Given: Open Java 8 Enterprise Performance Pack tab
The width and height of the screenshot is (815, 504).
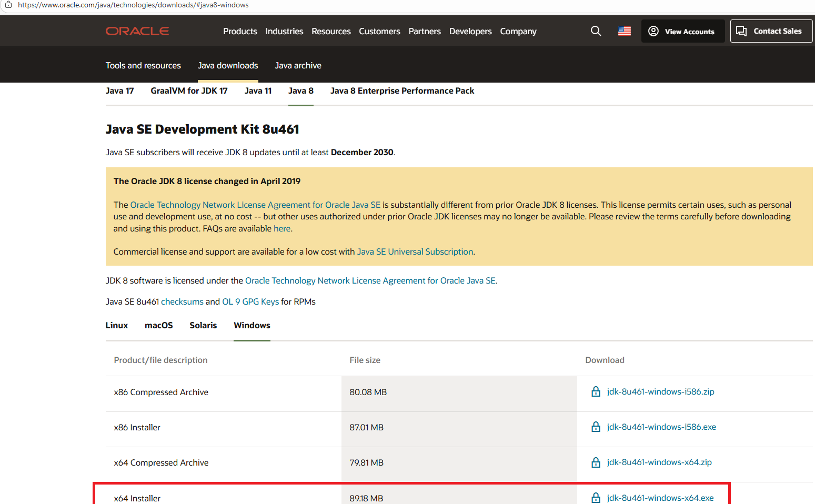Looking at the screenshot, I should click(x=402, y=90).
